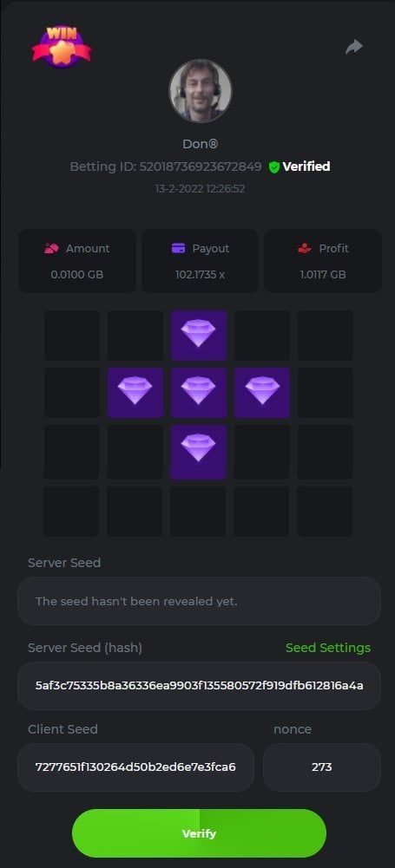395x868 pixels.
Task: Click the Server Seed field
Action: tap(199, 601)
